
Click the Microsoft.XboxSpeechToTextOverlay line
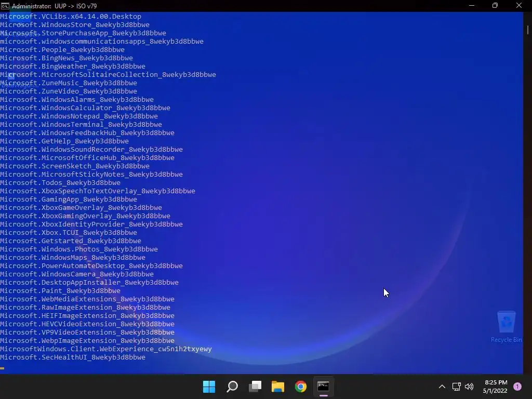(98, 191)
